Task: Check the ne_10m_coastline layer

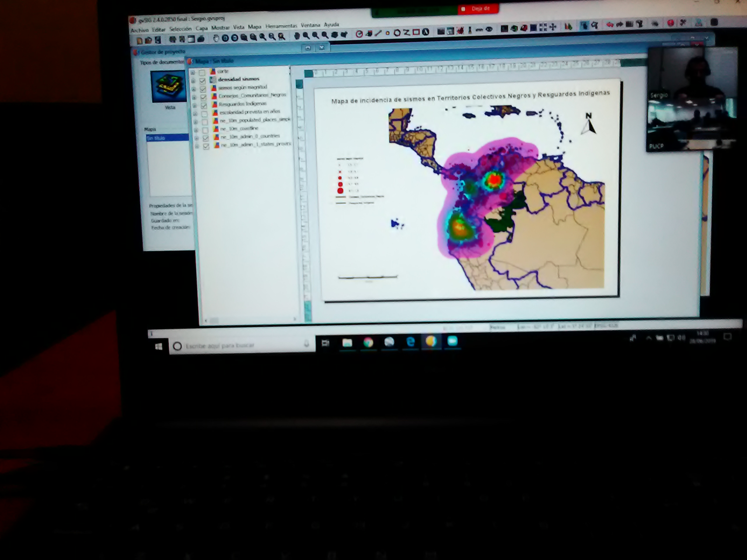Action: tap(205, 130)
